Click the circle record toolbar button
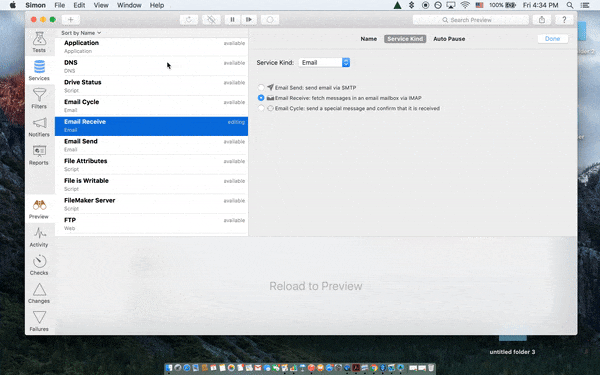 click(x=270, y=20)
